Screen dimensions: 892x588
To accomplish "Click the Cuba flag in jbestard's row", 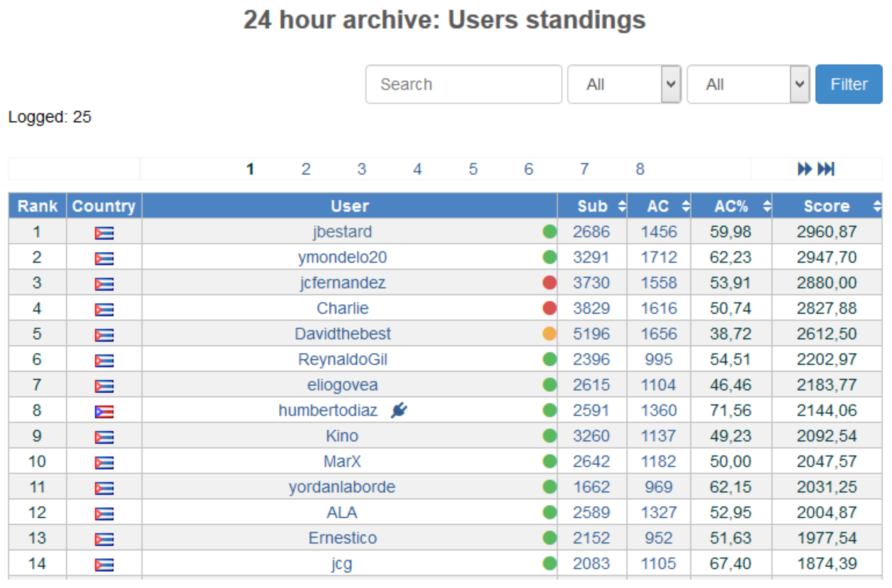I will [x=104, y=233].
